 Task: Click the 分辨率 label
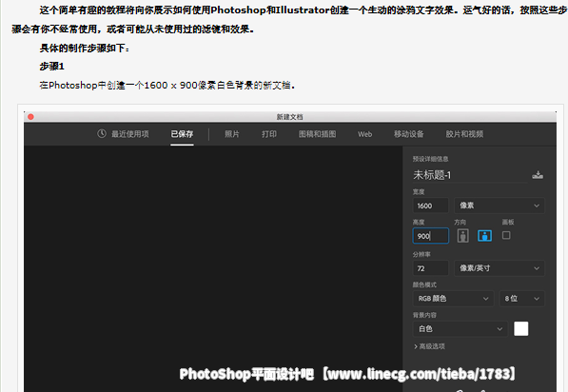(421, 254)
